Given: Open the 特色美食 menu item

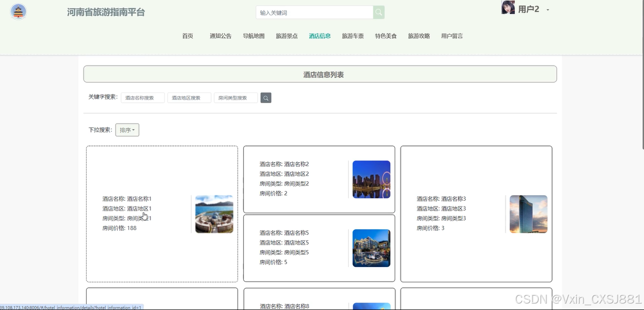Looking at the screenshot, I should [x=386, y=36].
